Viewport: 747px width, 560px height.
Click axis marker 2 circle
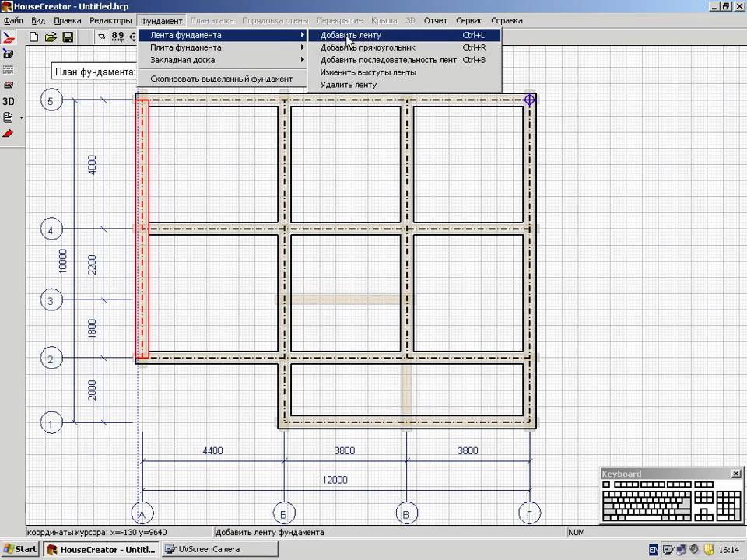click(x=51, y=359)
